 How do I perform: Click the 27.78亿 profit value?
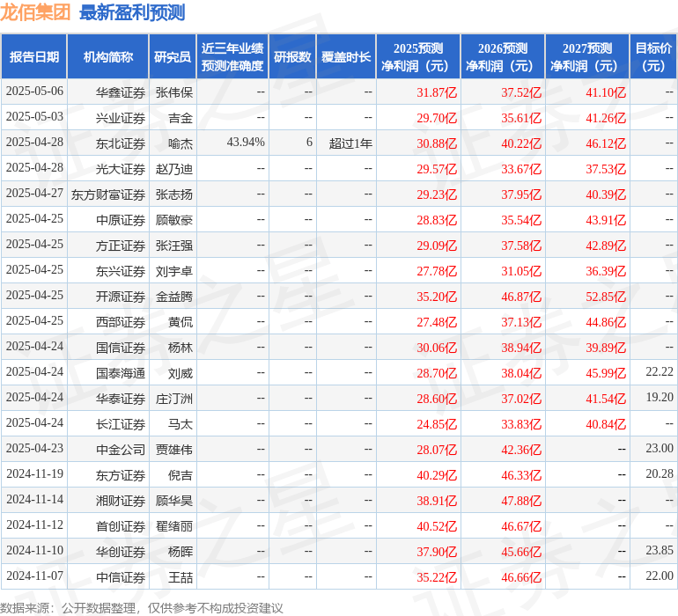click(x=437, y=271)
